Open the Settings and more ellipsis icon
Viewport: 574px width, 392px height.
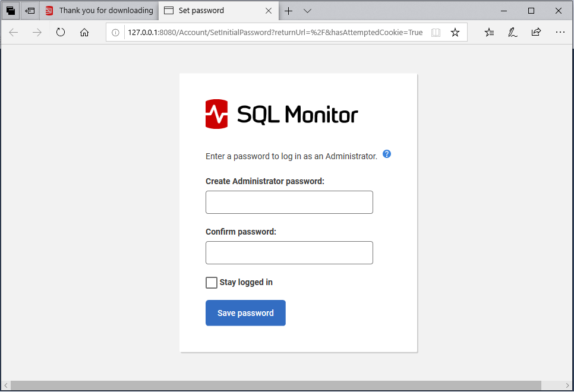point(560,32)
